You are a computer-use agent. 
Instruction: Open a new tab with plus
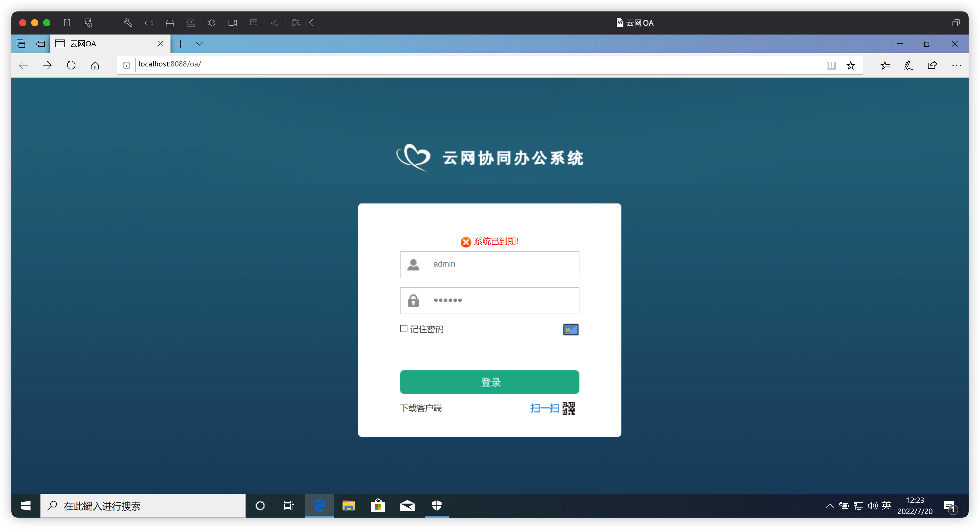(180, 44)
